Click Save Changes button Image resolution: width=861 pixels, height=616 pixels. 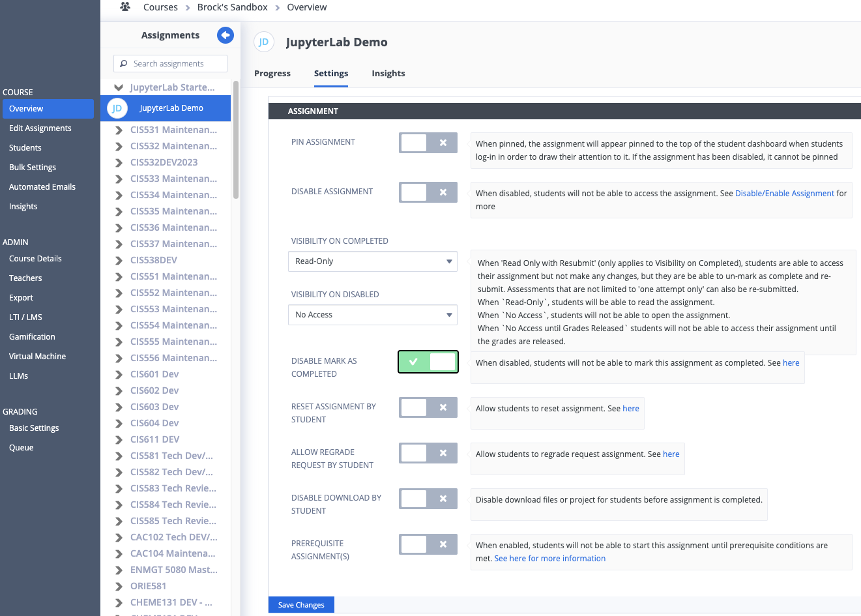point(301,605)
